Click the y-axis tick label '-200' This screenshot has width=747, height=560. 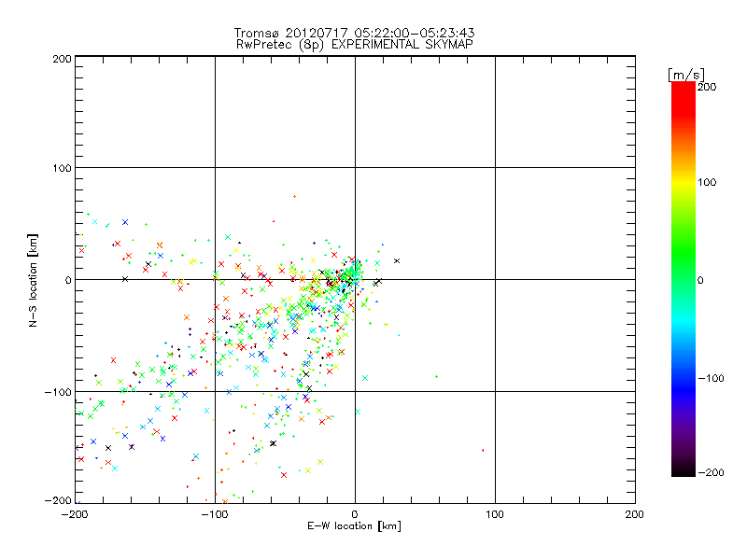click(58, 500)
